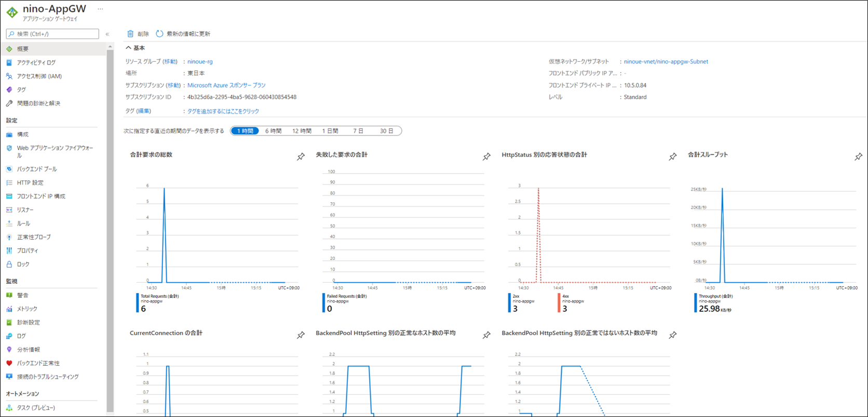
Task: Collapse the 基本 essentials section
Action: (135, 48)
